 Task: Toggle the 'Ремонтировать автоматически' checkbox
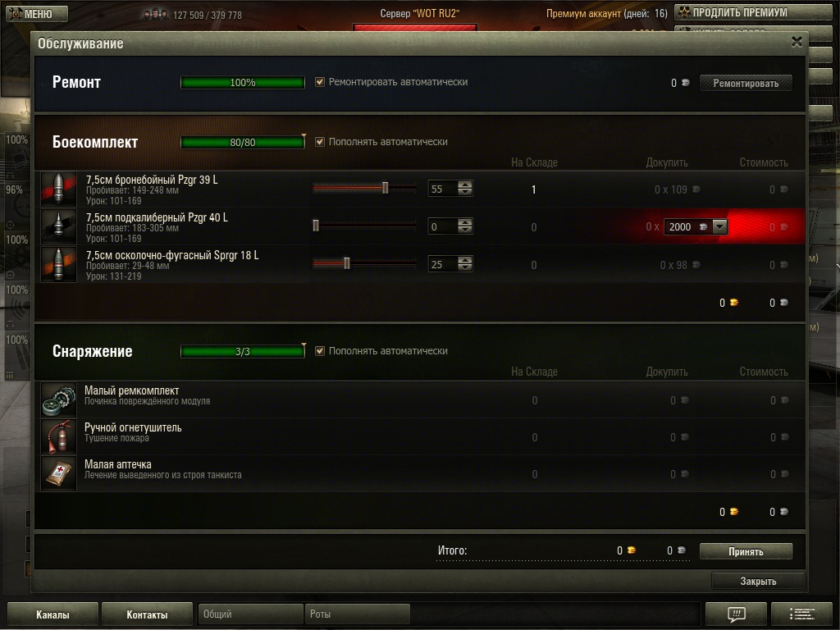(320, 82)
